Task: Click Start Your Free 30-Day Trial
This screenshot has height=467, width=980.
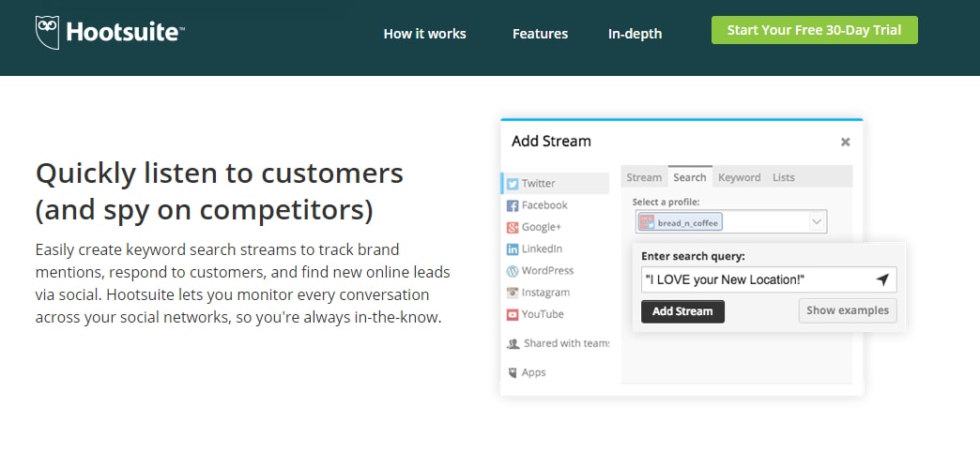Action: pyautogui.click(x=814, y=30)
